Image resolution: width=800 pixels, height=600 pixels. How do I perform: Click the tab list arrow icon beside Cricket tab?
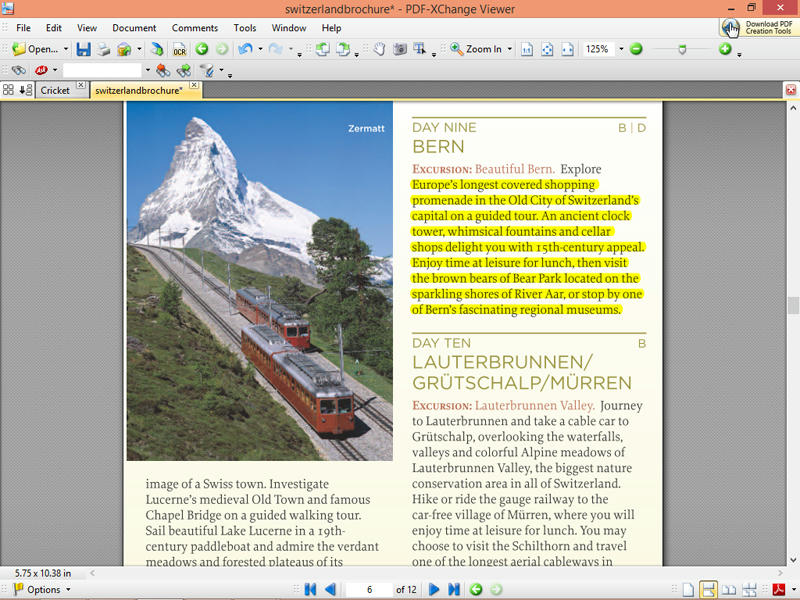tap(25, 90)
